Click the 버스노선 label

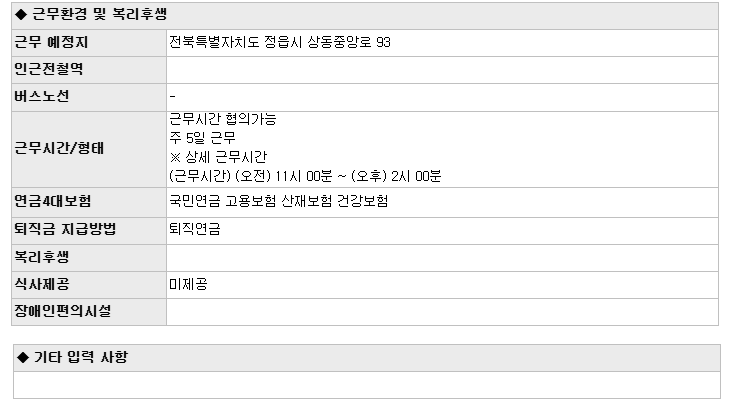pyautogui.click(x=42, y=96)
